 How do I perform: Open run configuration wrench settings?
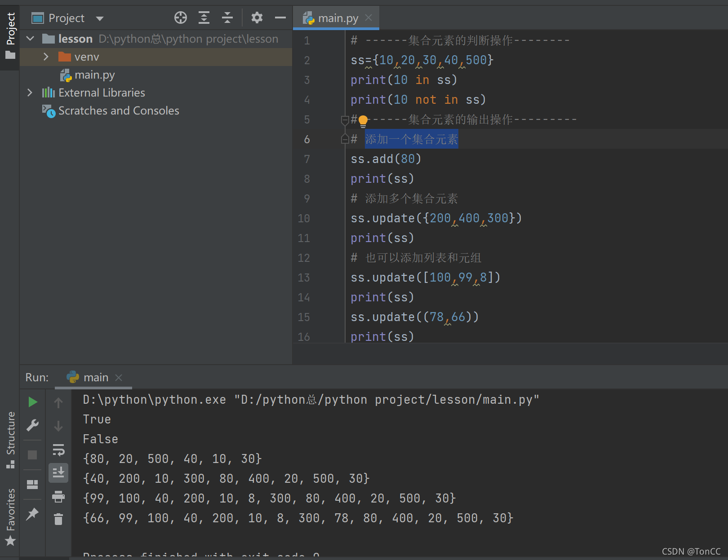(x=33, y=425)
